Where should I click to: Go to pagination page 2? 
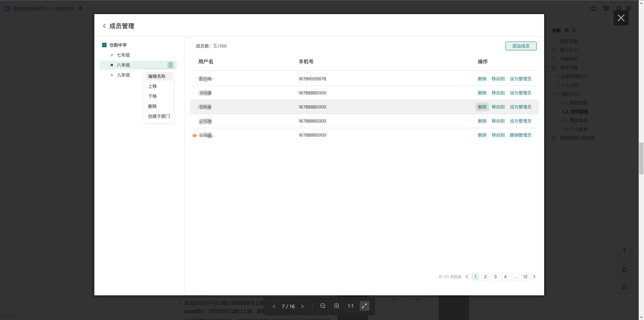(485, 277)
